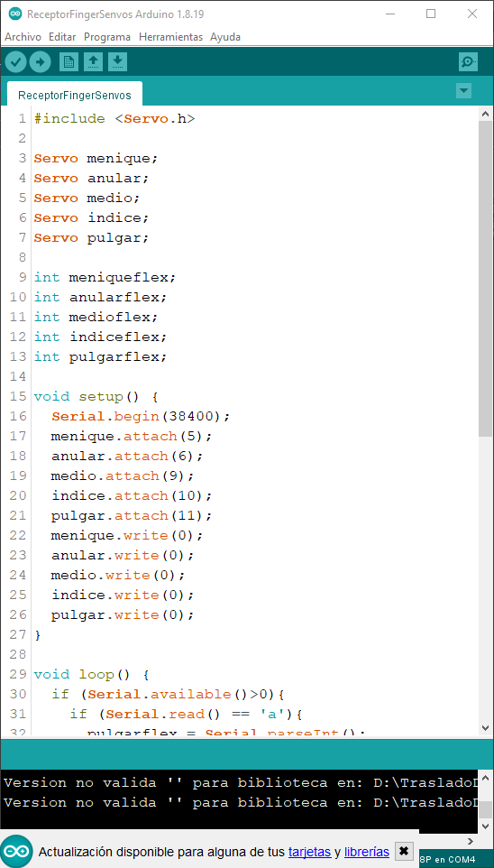This screenshot has height=868, width=494.
Task: Click the Open sketch up-arrow icon
Action: coord(93,62)
